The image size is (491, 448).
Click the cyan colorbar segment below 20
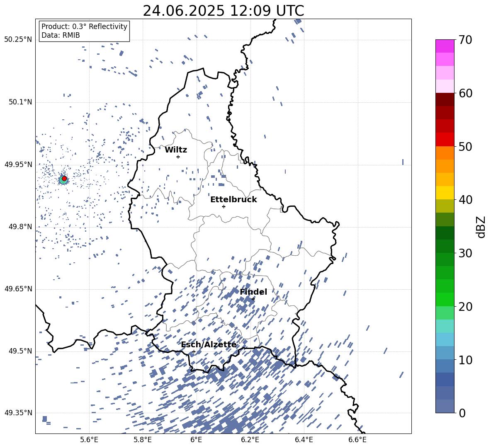tap(445, 326)
